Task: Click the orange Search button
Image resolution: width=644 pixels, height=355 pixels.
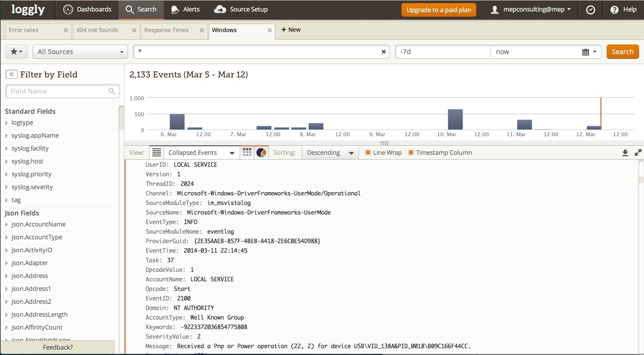Action: [622, 52]
